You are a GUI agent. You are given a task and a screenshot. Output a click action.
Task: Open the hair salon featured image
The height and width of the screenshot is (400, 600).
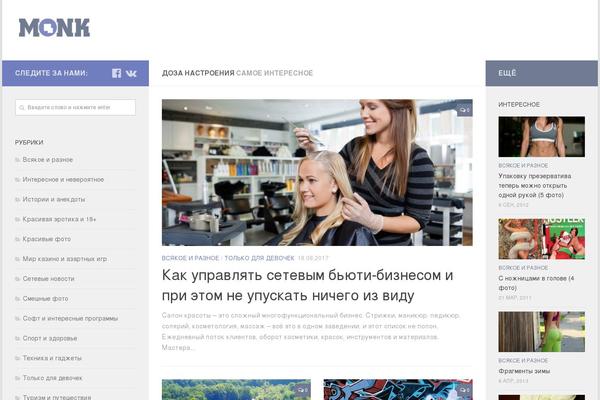(317, 173)
